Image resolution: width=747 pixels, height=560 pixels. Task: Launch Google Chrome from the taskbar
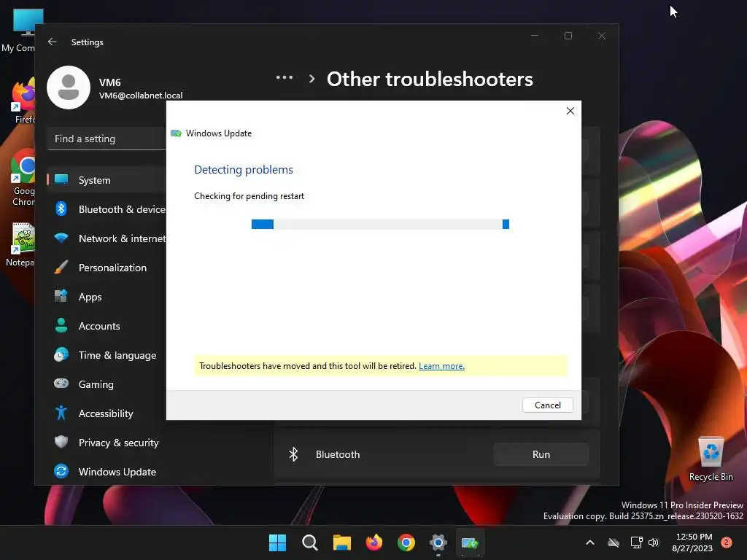point(406,542)
